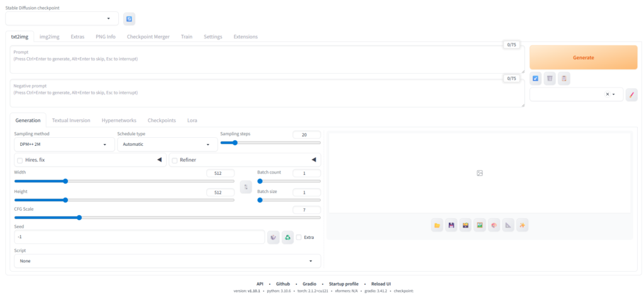Check the Extra seed checkbox
The width and height of the screenshot is (644, 305).
coord(299,237)
